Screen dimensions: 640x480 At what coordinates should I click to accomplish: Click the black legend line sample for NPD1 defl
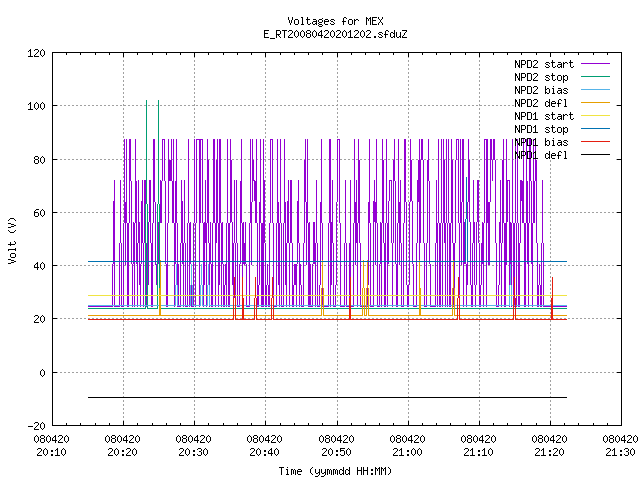tap(595, 155)
